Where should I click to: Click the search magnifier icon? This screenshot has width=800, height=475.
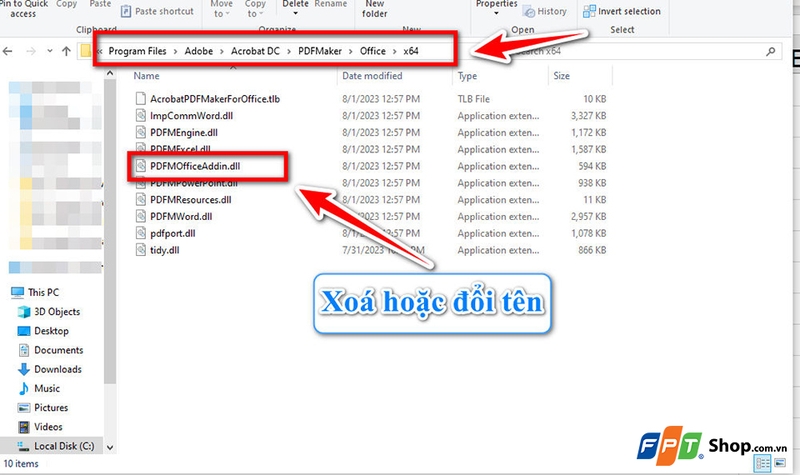pyautogui.click(x=770, y=51)
